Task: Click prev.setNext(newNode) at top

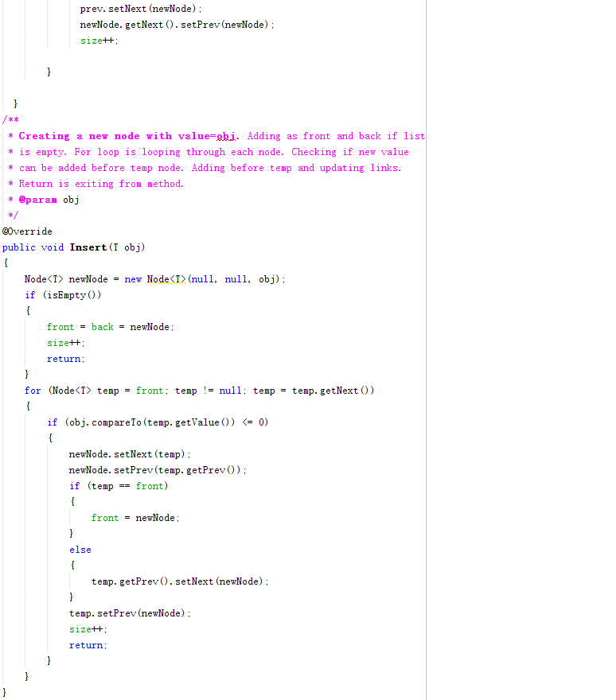Action: point(141,9)
